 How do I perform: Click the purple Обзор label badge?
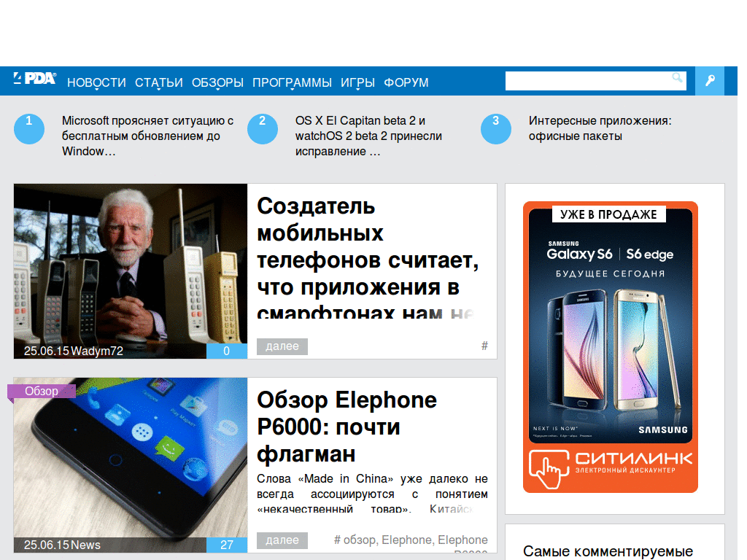coord(42,391)
